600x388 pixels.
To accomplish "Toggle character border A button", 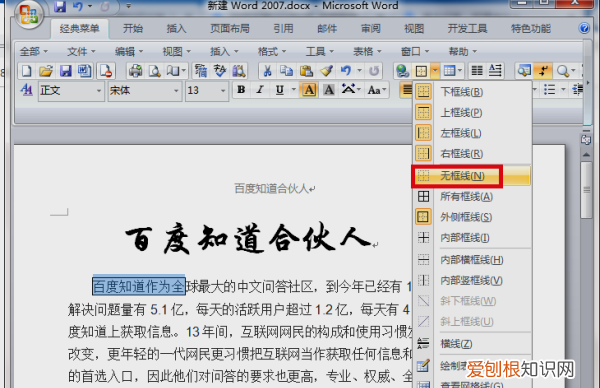I will 309,90.
